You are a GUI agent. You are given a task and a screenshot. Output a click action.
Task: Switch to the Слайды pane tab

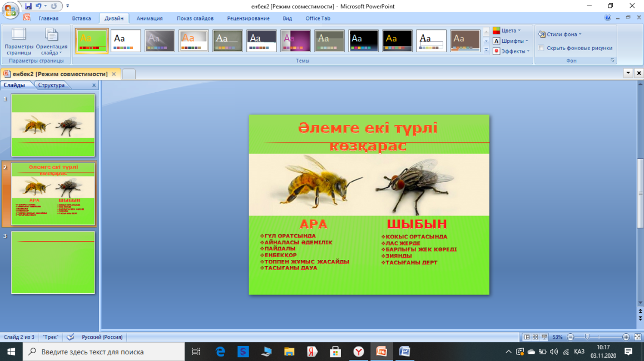14,85
